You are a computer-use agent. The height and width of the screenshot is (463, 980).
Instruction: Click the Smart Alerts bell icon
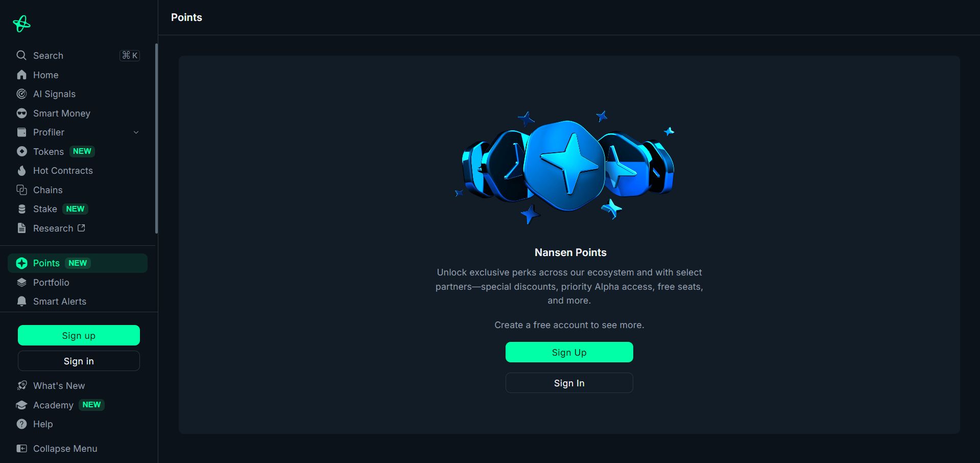tap(21, 302)
